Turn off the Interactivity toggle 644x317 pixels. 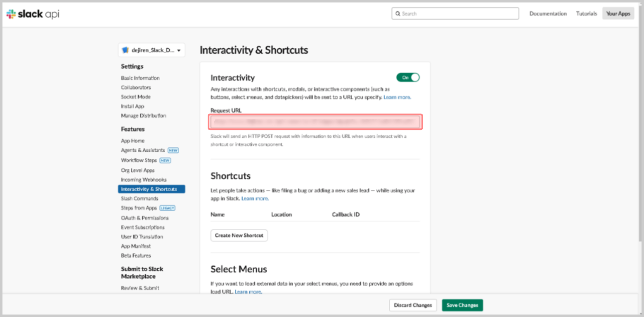408,77
